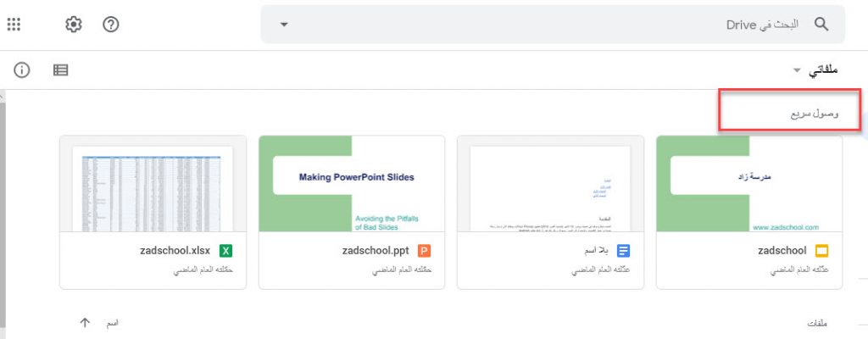Click the zadschool.ppt file name
The height and width of the screenshot is (339, 868).
click(x=376, y=251)
